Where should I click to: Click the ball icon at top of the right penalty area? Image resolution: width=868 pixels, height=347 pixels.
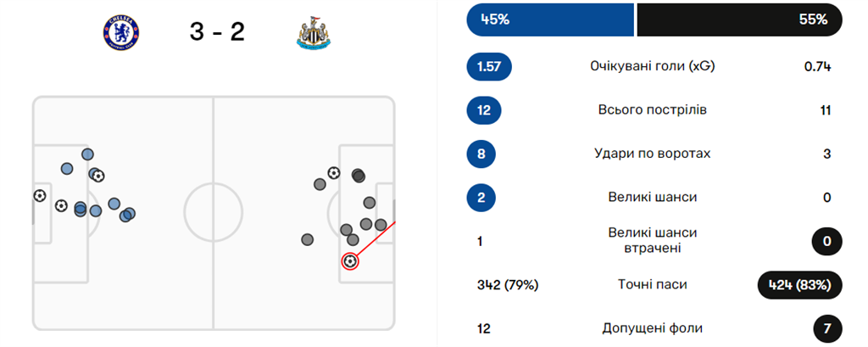point(334,173)
